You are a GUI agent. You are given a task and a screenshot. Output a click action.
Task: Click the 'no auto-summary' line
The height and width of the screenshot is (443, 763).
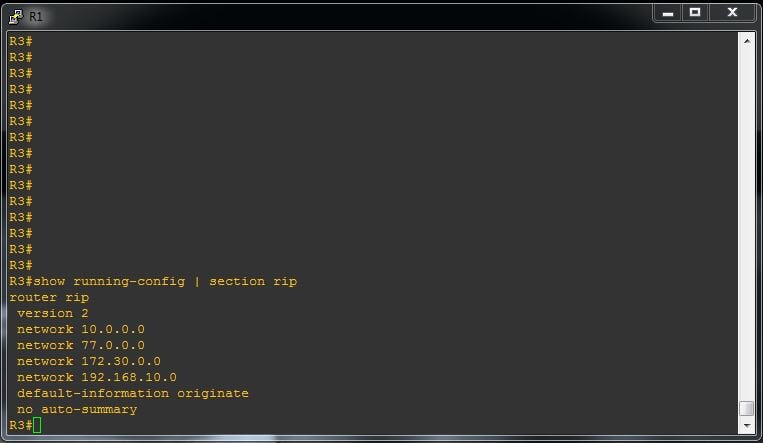pyautogui.click(x=77, y=409)
